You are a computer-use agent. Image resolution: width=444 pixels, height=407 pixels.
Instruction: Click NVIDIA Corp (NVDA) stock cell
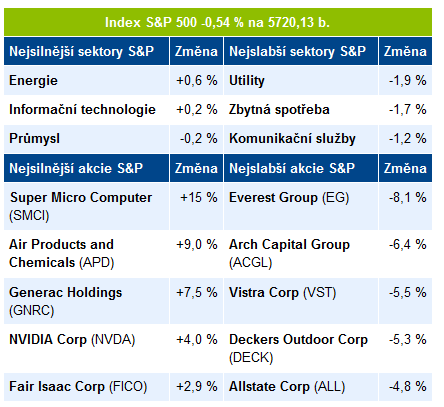(x=87, y=348)
